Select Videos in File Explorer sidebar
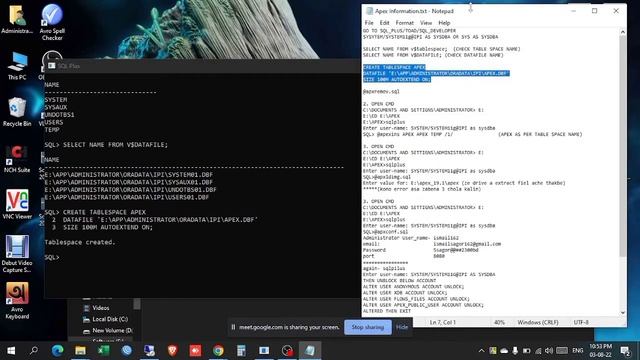 100,308
